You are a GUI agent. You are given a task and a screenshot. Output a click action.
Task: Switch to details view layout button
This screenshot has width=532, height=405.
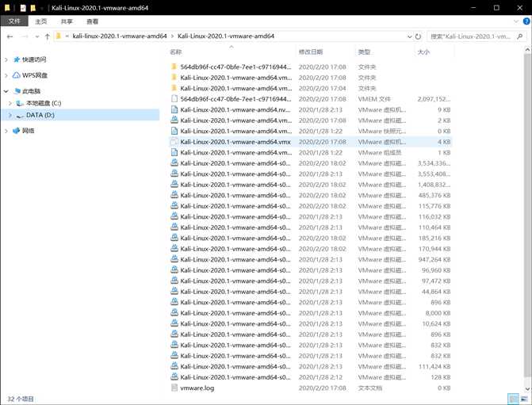point(513,399)
